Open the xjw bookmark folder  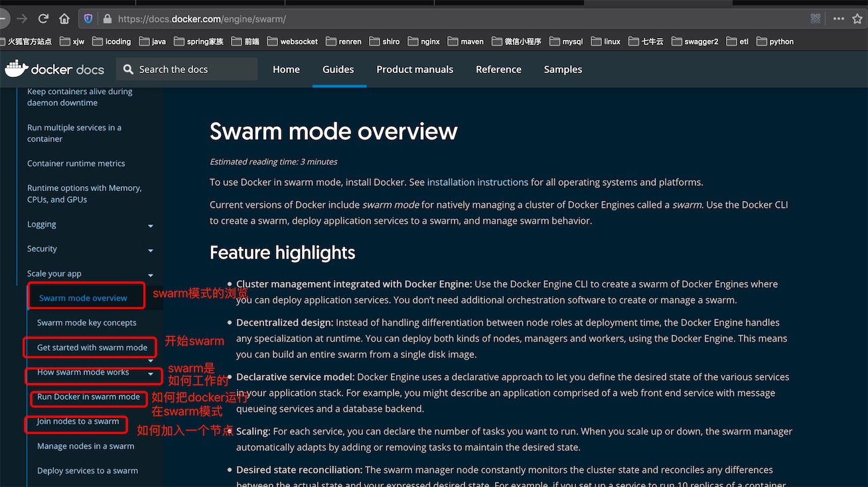[x=72, y=41]
